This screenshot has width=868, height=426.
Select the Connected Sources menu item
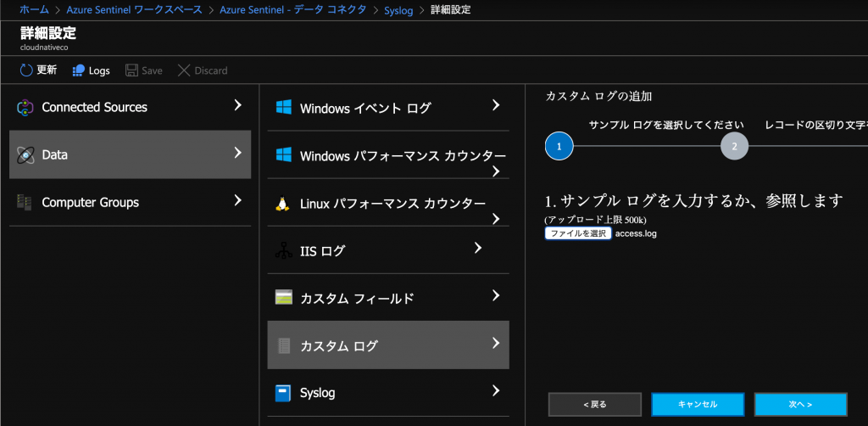(x=130, y=107)
